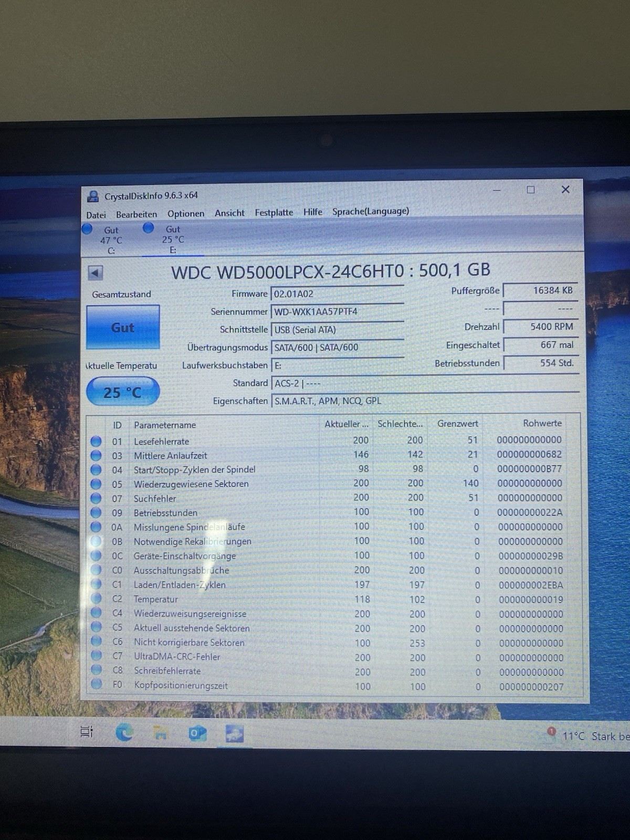Click status dot of row C2 Temperatur
The width and height of the screenshot is (630, 840).
tap(96, 598)
